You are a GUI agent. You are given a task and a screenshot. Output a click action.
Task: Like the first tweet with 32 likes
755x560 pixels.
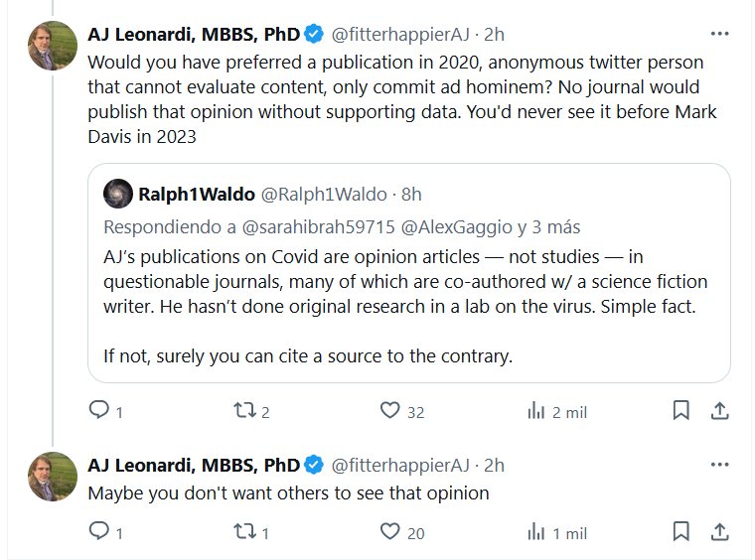point(389,410)
